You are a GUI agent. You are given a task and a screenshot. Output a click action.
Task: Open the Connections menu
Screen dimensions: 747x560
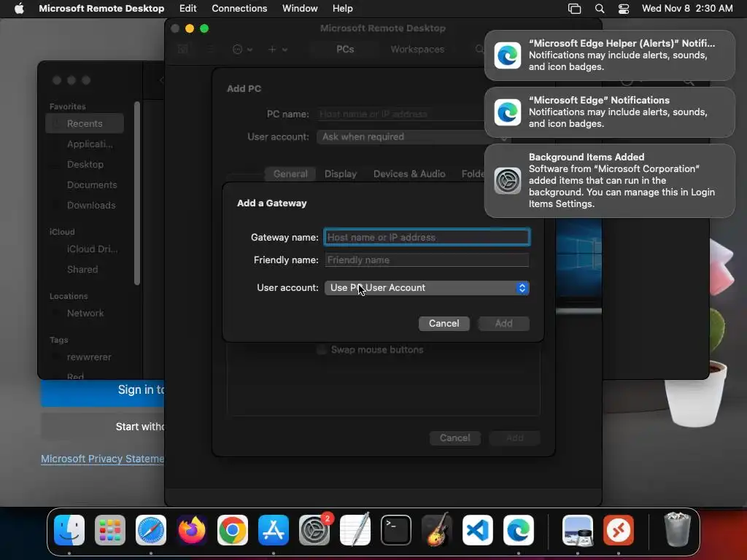[x=239, y=9]
